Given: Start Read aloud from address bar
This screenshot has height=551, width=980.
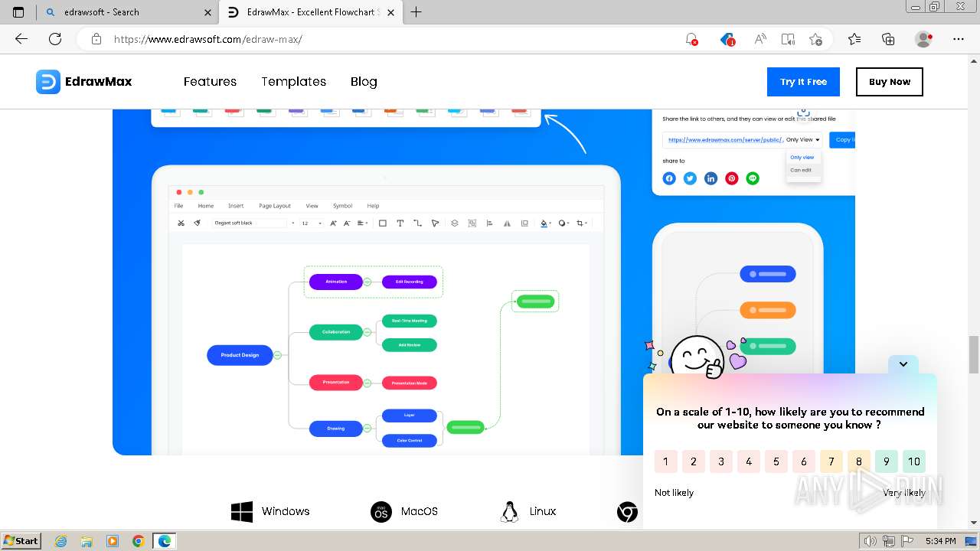Looking at the screenshot, I should 760,39.
